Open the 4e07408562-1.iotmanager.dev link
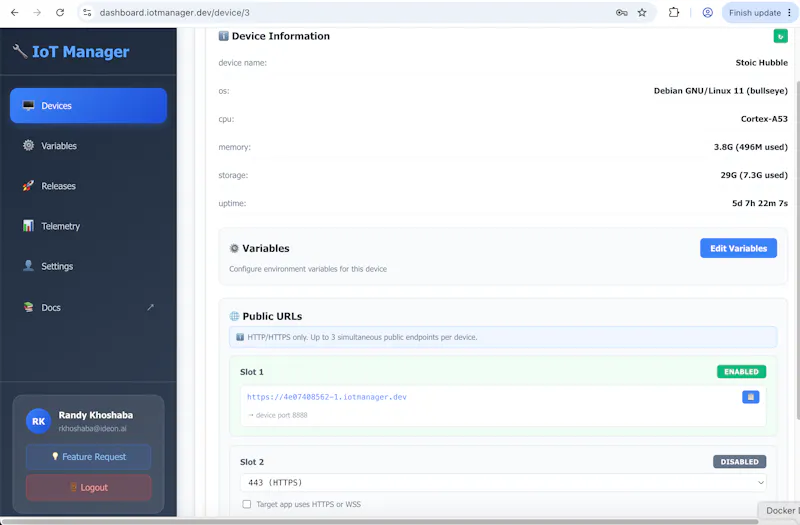Screen dimensions: 800x525 pos(327,397)
